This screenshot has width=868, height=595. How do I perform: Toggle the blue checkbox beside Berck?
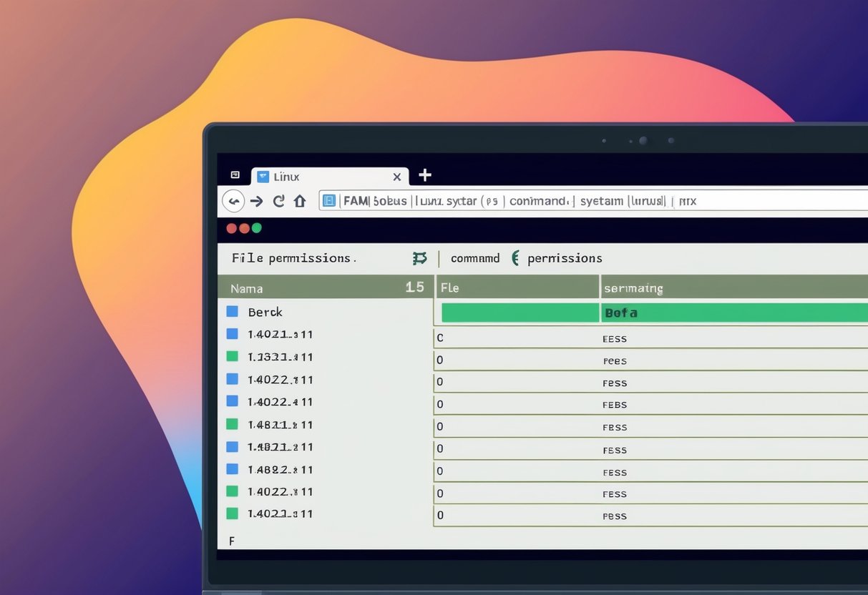pyautogui.click(x=234, y=312)
